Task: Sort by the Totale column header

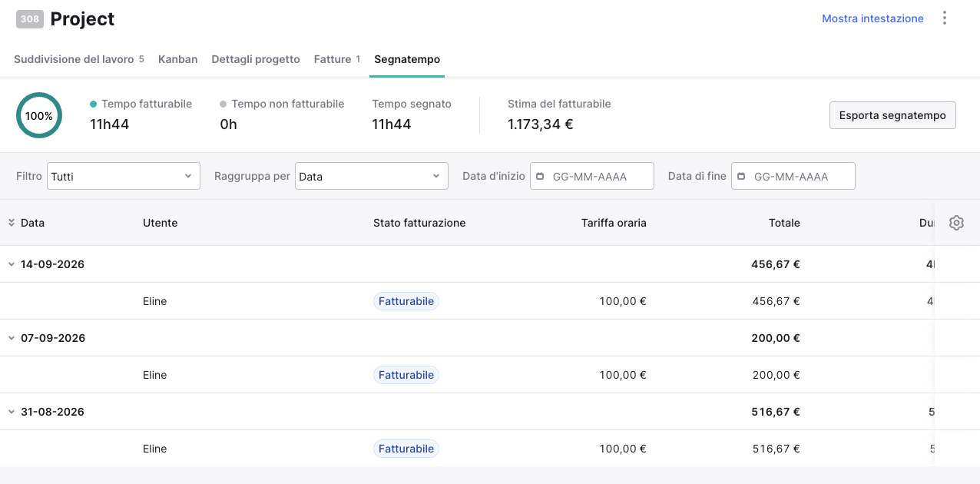Action: 784,223
